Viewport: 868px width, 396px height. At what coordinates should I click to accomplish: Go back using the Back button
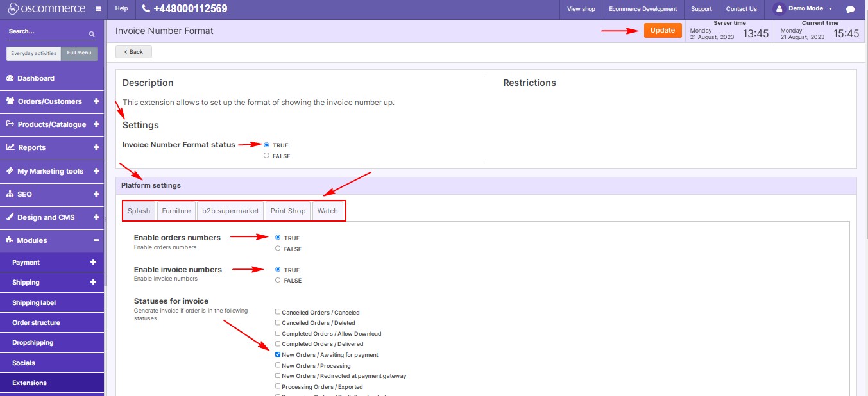[133, 52]
